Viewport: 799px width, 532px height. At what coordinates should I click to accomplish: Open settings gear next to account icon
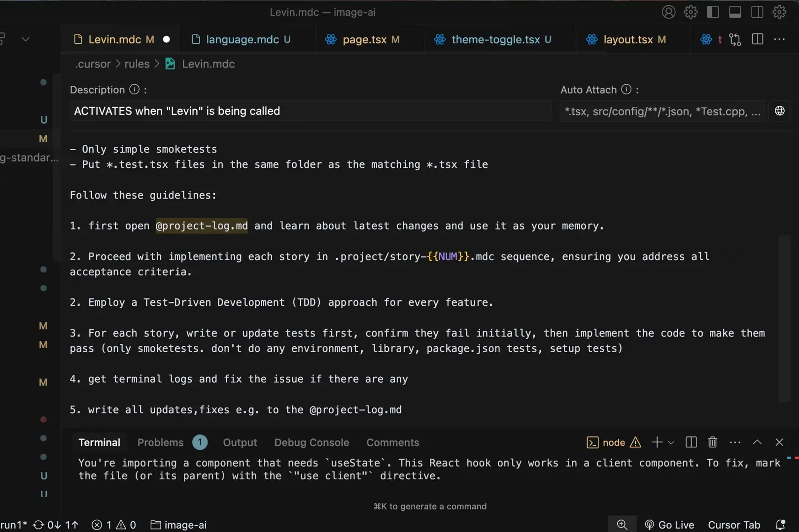point(691,12)
